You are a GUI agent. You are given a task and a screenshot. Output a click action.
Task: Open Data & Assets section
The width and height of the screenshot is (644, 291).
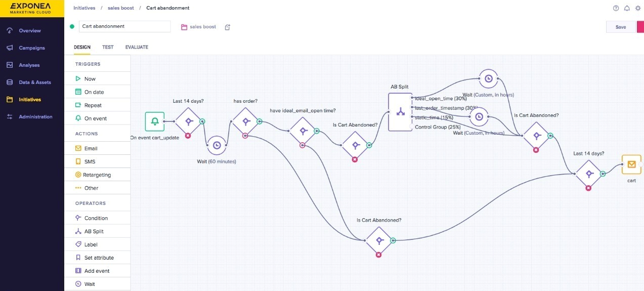pos(34,82)
